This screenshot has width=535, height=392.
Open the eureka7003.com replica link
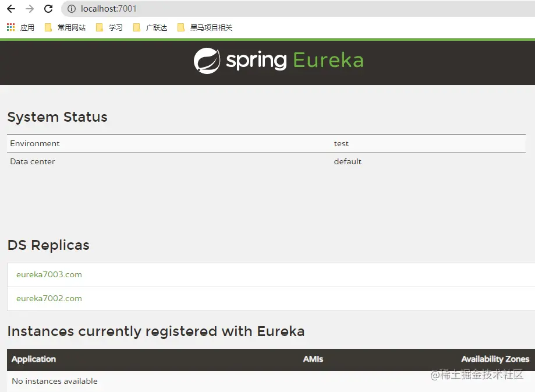click(x=49, y=274)
